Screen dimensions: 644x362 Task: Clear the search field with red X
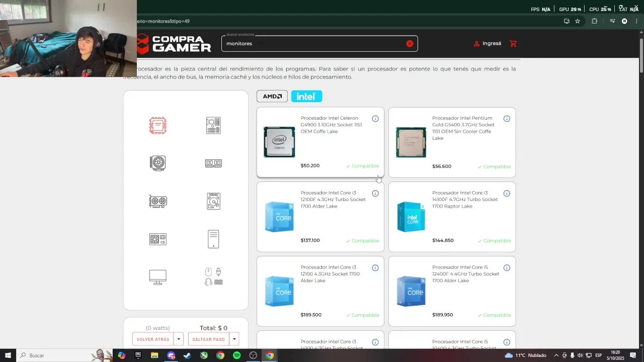pos(410,44)
